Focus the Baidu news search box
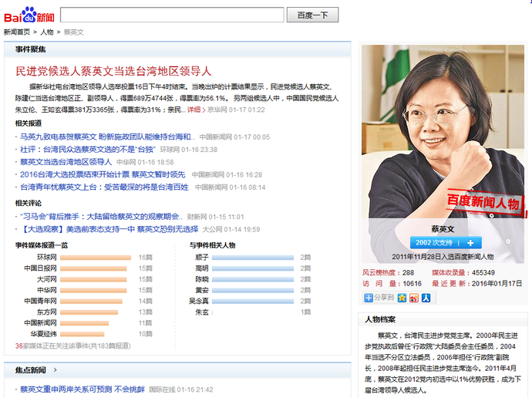Image resolution: width=532 pixels, height=398 pixels. [172, 15]
